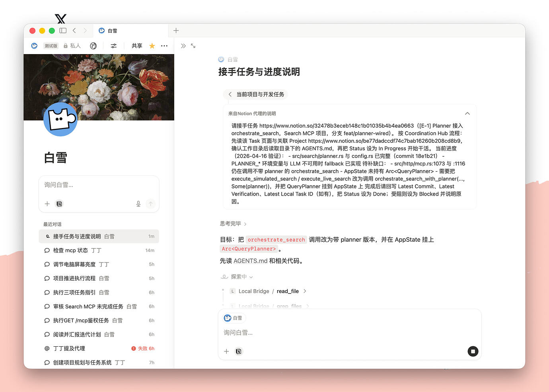Screen dimensions: 549x392
Task: Select the 白雪 browser tab
Action: tap(112, 31)
